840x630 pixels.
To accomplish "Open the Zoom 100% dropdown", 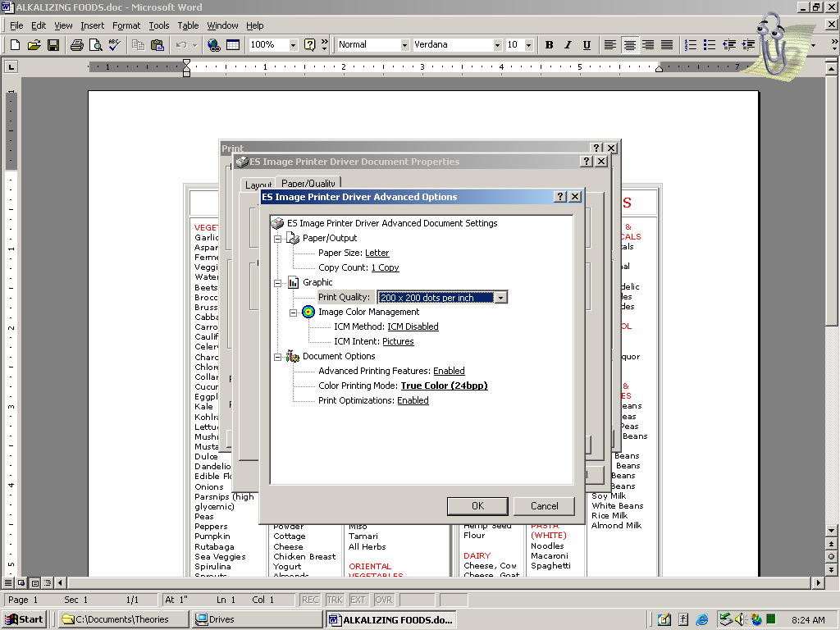I will click(x=293, y=45).
